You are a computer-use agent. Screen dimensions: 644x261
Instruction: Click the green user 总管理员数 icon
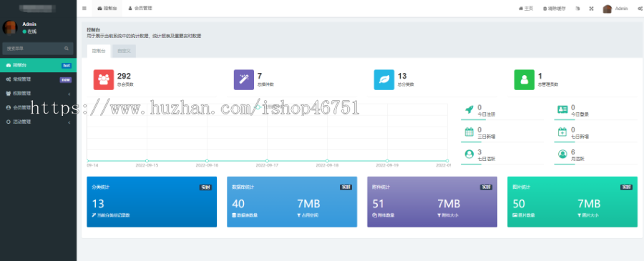(x=525, y=79)
